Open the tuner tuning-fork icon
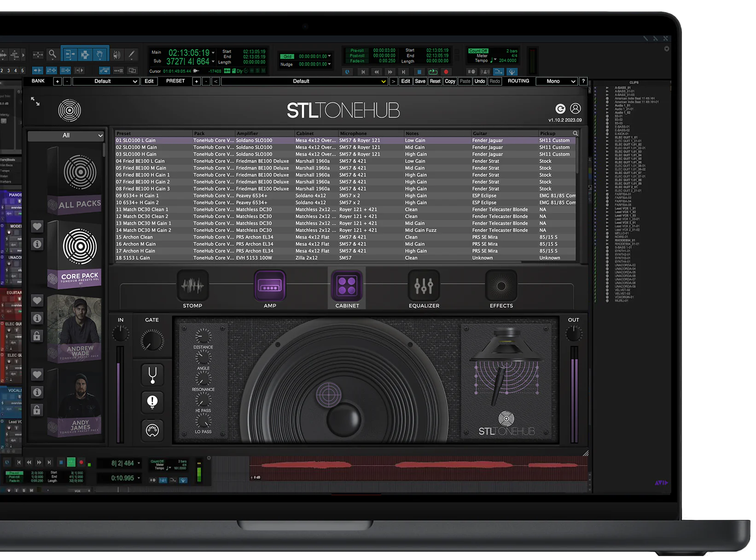 [152, 375]
